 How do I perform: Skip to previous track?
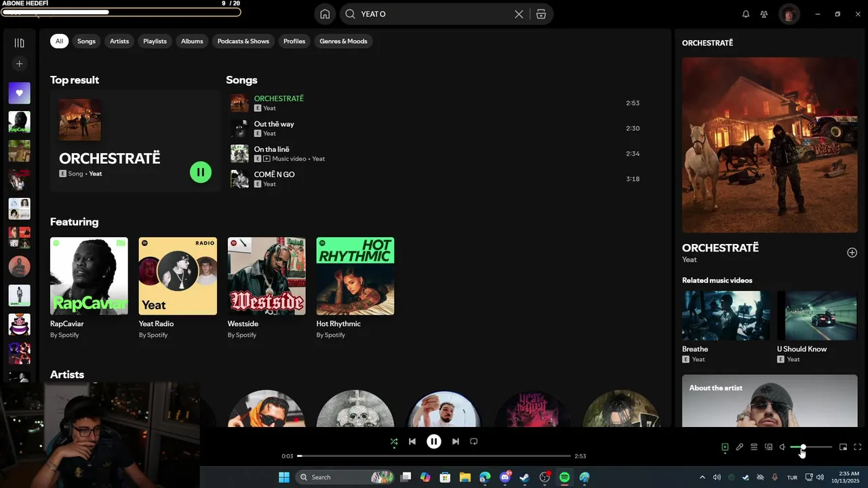412,441
